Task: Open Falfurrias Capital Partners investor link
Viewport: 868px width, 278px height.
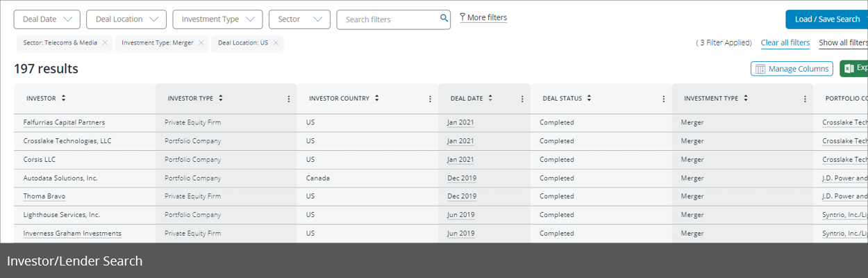Action: pos(64,122)
